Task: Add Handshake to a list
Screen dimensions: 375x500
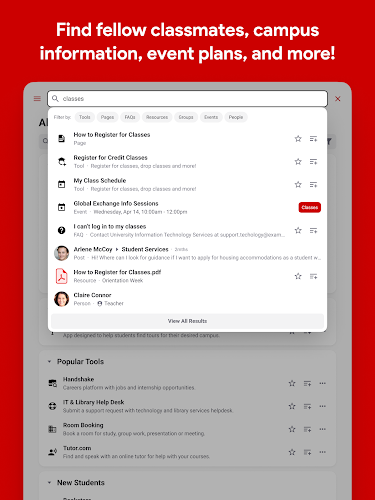Action: [x=307, y=384]
